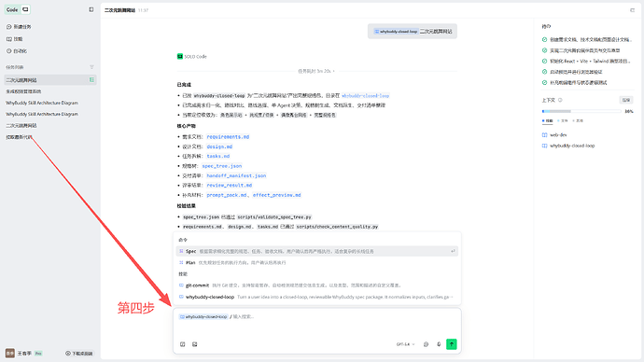
Task: Open the automation clock icon in sidebar
Action: pos(8,51)
